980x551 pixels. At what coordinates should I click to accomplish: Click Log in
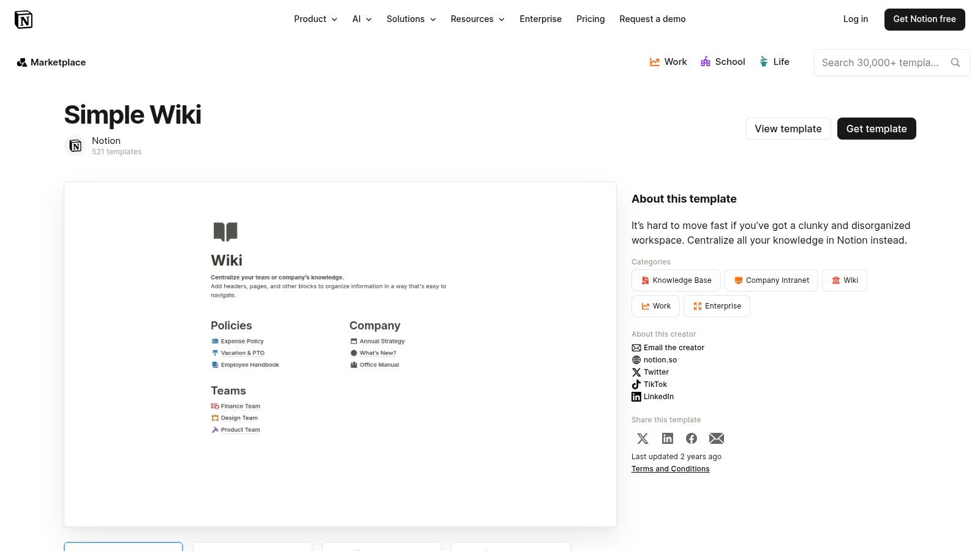pyautogui.click(x=856, y=19)
